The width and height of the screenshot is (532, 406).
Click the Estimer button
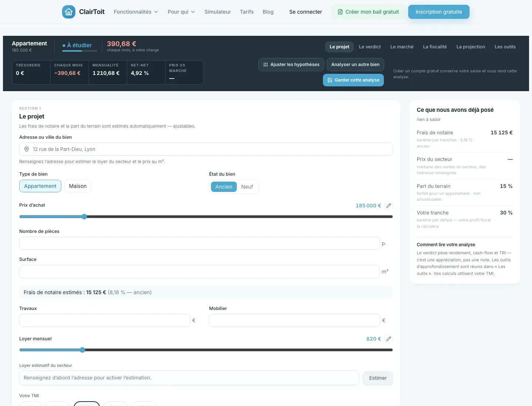point(378,378)
